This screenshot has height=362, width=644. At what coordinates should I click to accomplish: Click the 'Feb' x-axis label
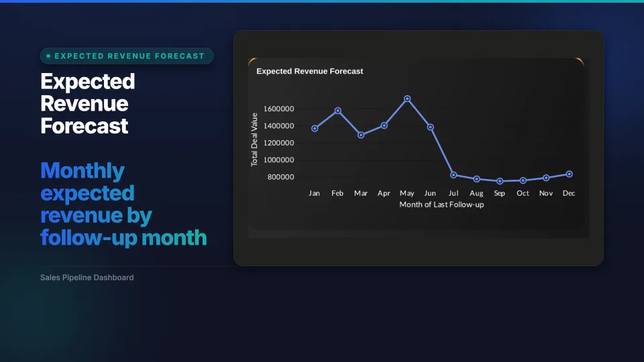pos(337,193)
